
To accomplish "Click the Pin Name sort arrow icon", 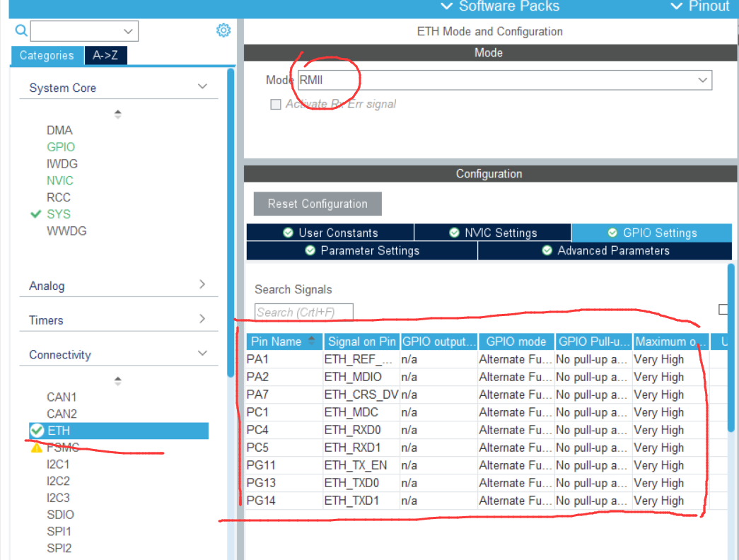I will point(312,340).
